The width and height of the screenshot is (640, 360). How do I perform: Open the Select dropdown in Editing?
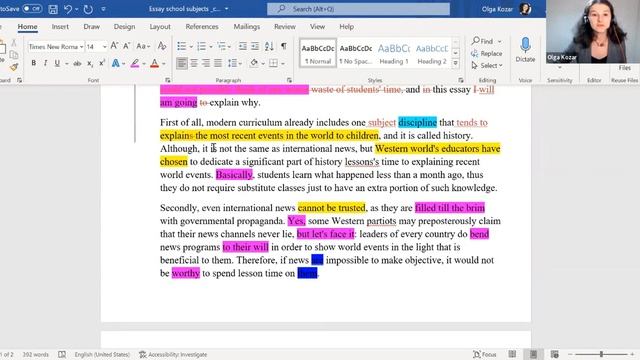click(x=487, y=65)
